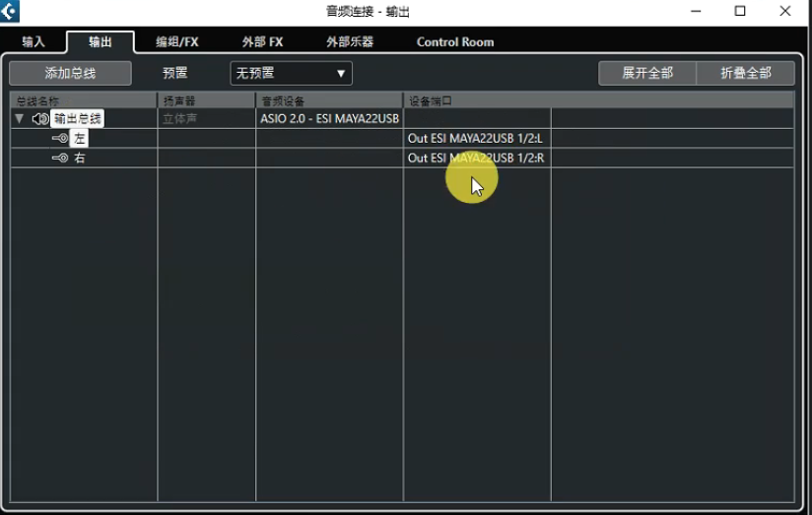Switch to the 输入 tab
The width and height of the screenshot is (812, 515).
(x=34, y=42)
